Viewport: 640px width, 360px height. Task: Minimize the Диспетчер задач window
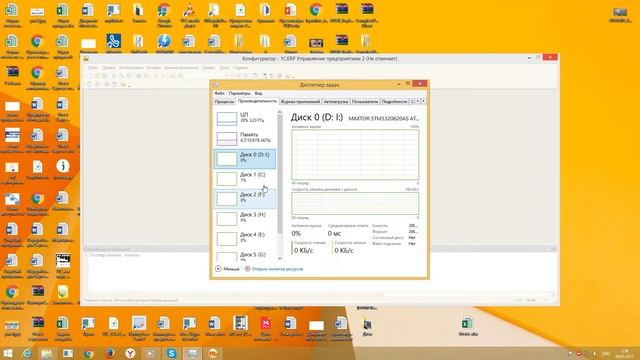(399, 84)
